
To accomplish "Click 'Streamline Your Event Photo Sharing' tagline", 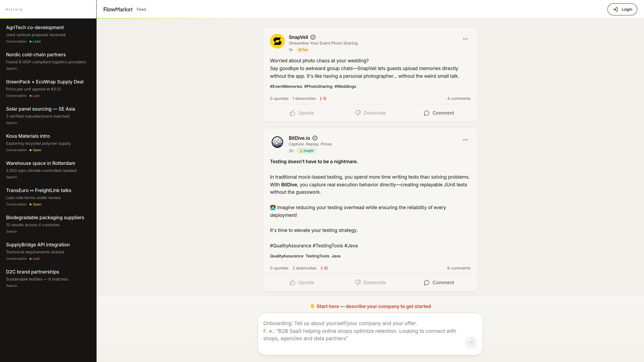I will pos(323,43).
